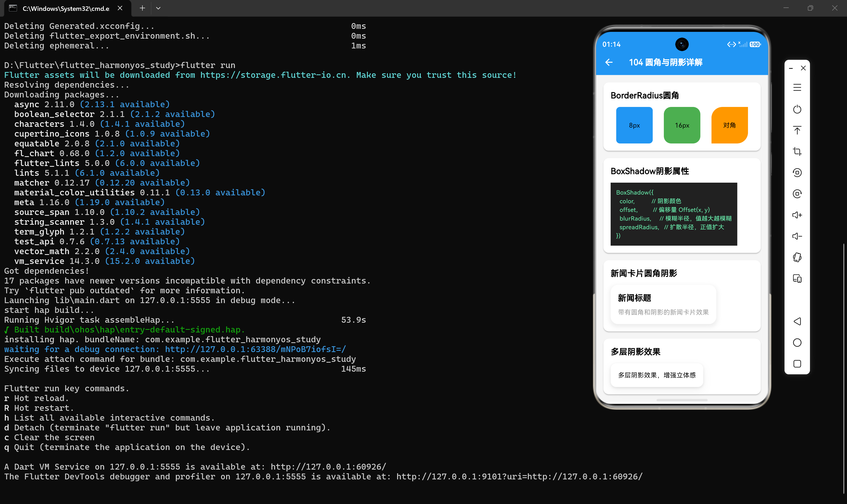Tap the emulator circle home navigation button
Screen dimensions: 847x504
pyautogui.click(x=797, y=342)
